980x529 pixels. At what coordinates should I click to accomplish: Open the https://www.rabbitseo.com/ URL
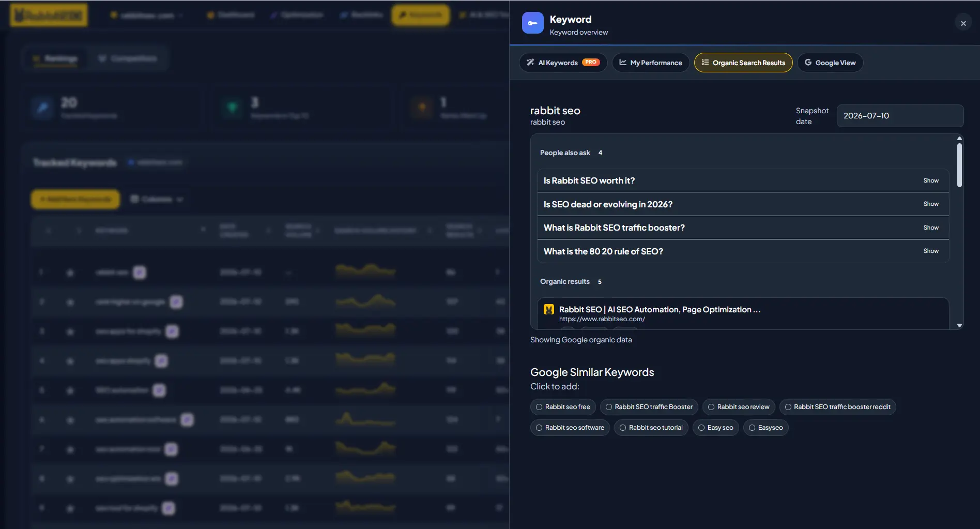[x=602, y=319]
